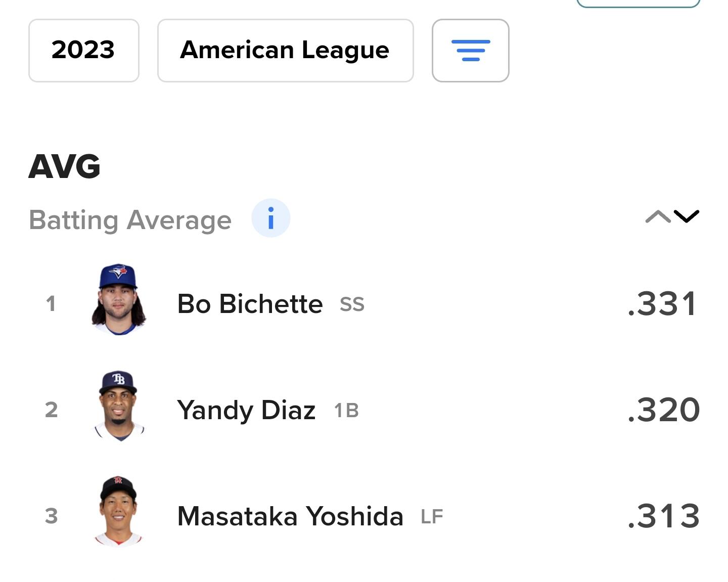The image size is (728, 582).
Task: Click the Batting Average info icon
Action: tap(270, 218)
